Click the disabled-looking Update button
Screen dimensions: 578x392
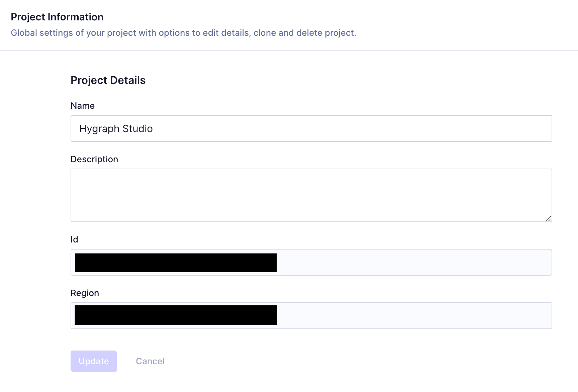pyautogui.click(x=94, y=361)
